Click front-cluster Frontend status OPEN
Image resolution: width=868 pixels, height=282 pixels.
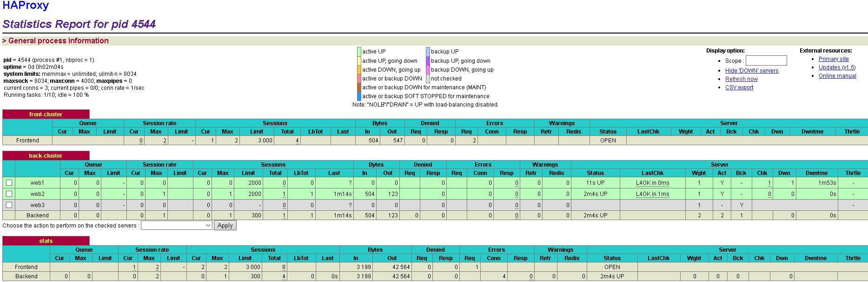(608, 141)
